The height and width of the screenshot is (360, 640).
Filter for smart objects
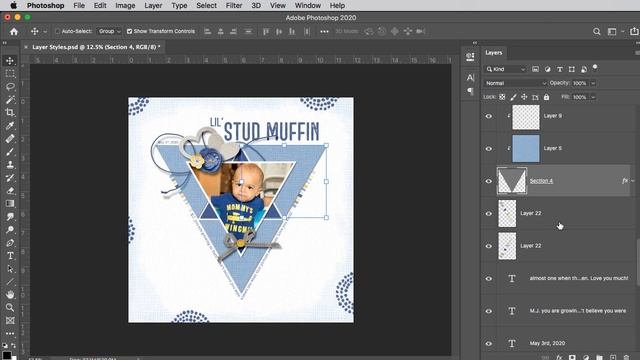[584, 69]
